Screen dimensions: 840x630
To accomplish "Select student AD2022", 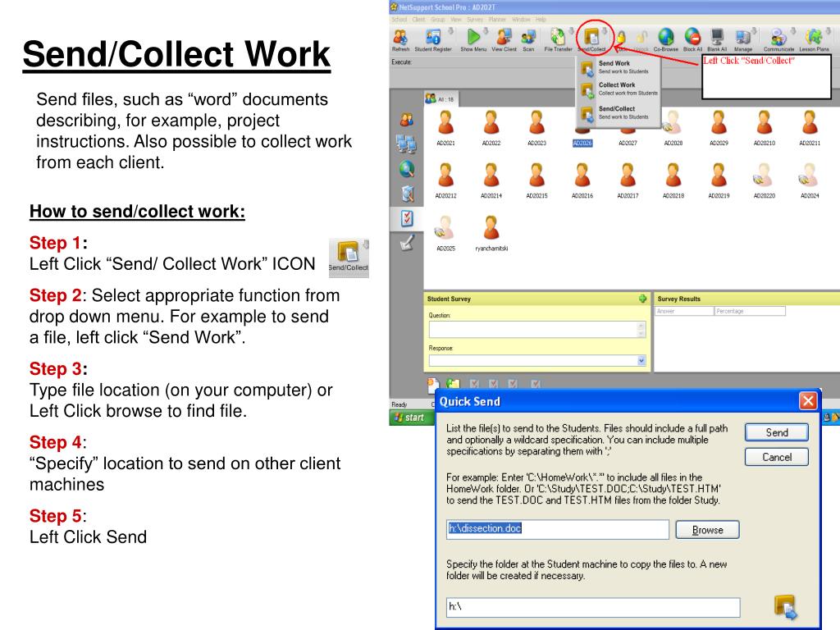I will coord(491,127).
